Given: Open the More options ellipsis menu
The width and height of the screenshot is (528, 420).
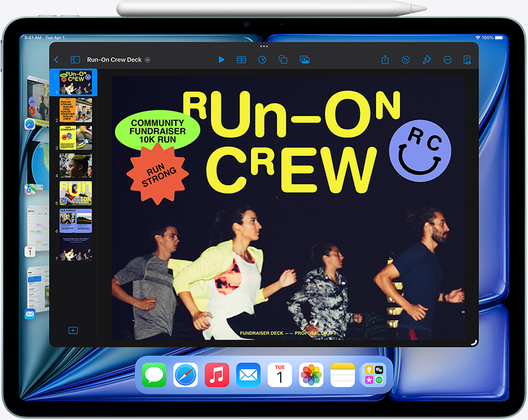Looking at the screenshot, I should (x=447, y=59).
